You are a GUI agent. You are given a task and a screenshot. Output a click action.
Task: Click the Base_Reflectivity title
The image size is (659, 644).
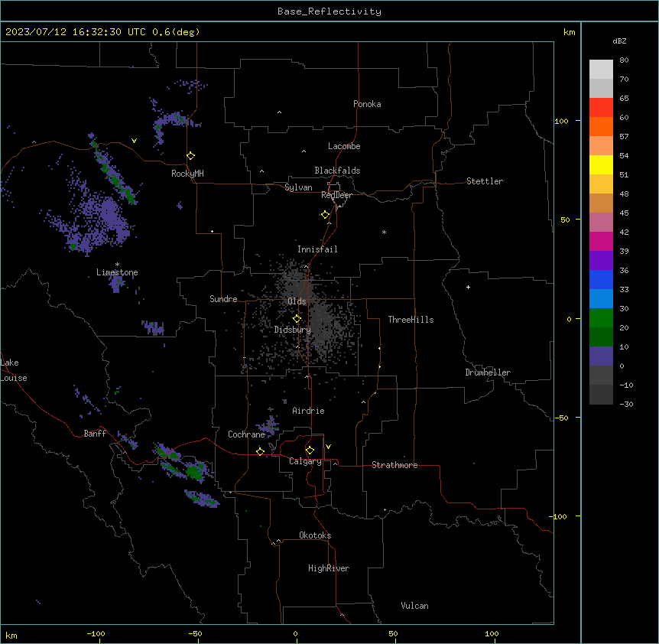point(329,11)
